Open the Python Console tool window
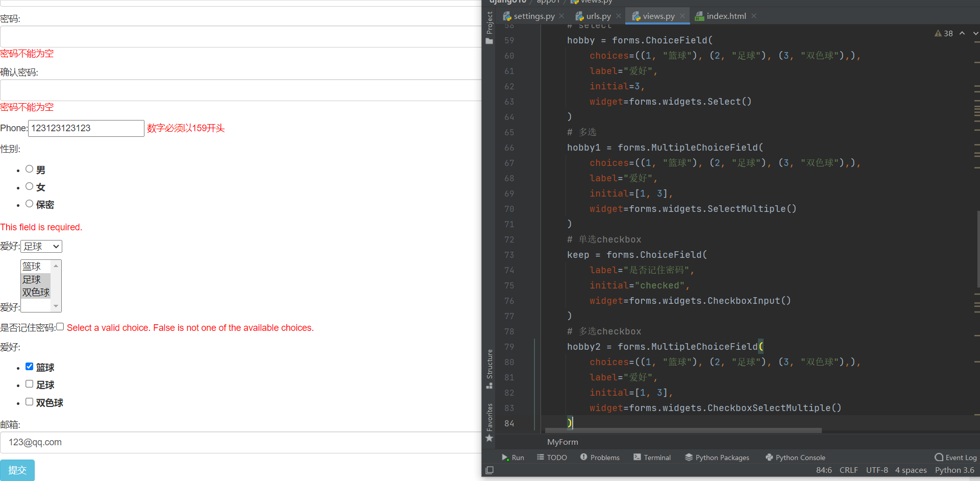The width and height of the screenshot is (980, 481). click(x=795, y=458)
